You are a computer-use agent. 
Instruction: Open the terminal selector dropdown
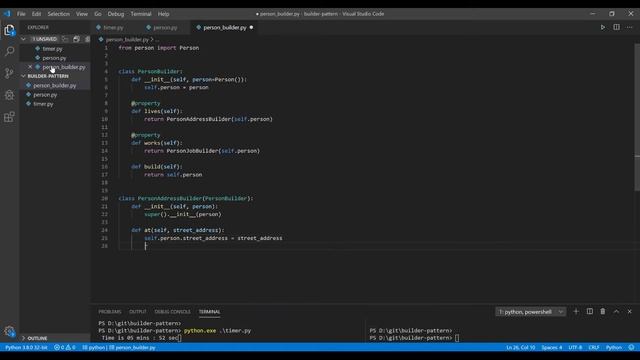point(531,312)
